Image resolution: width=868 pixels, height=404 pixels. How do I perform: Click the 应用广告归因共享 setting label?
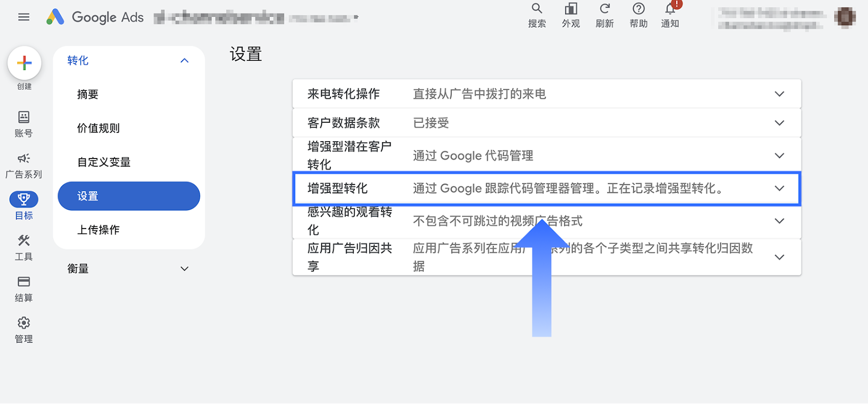tap(349, 257)
